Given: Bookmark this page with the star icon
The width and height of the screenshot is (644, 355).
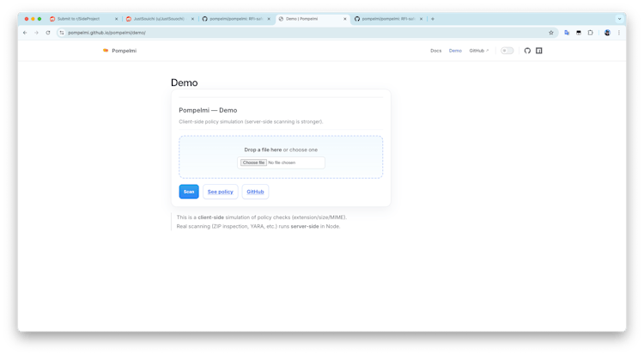Looking at the screenshot, I should 551,33.
